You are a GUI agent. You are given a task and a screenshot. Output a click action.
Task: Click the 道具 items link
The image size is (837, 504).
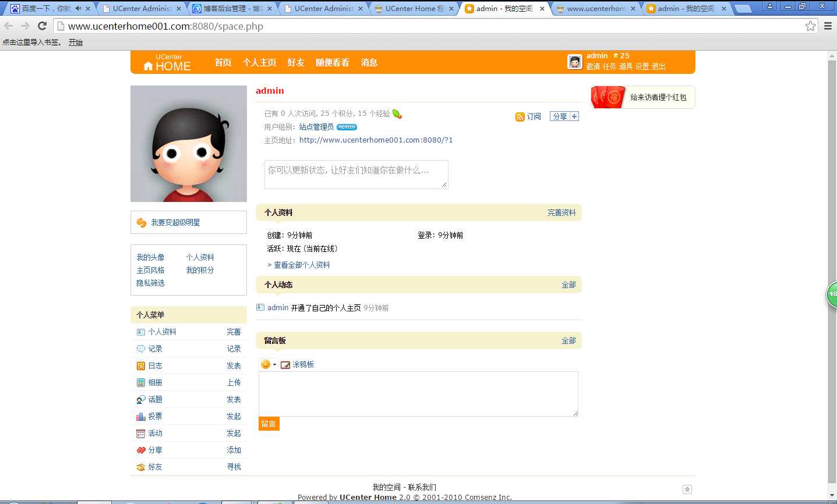(626, 66)
